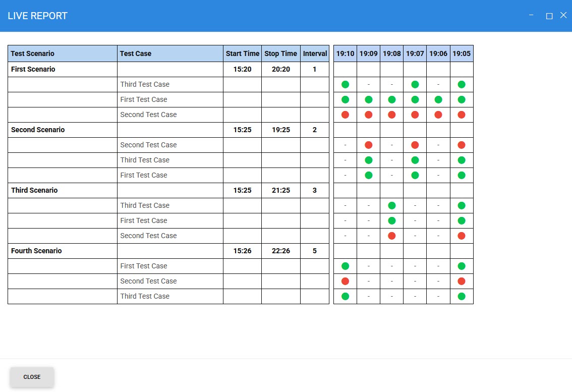Minimize the Live Report window
Screen dimensions: 572x392
pos(531,16)
